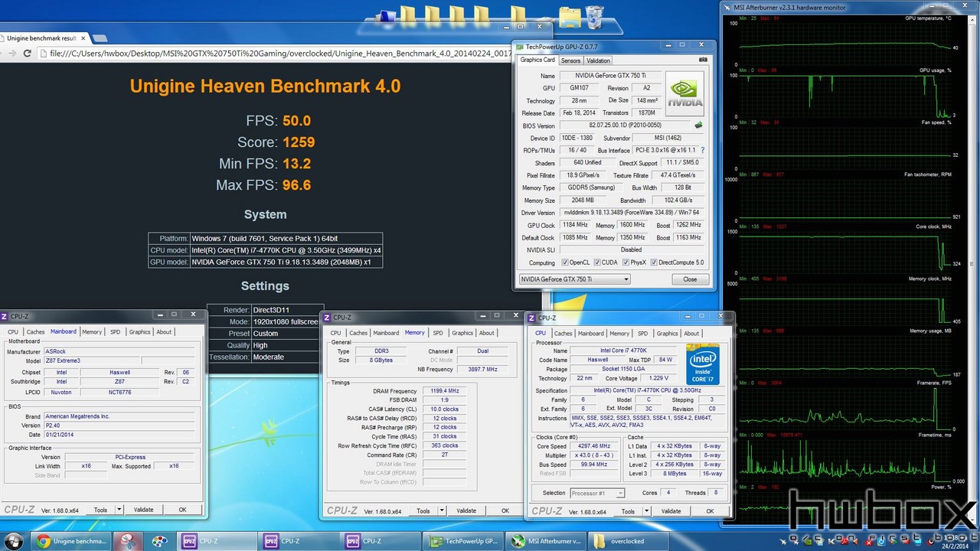Click Validate in CPU-Z Mainboard window
This screenshot has height=551, width=980.
(x=143, y=510)
